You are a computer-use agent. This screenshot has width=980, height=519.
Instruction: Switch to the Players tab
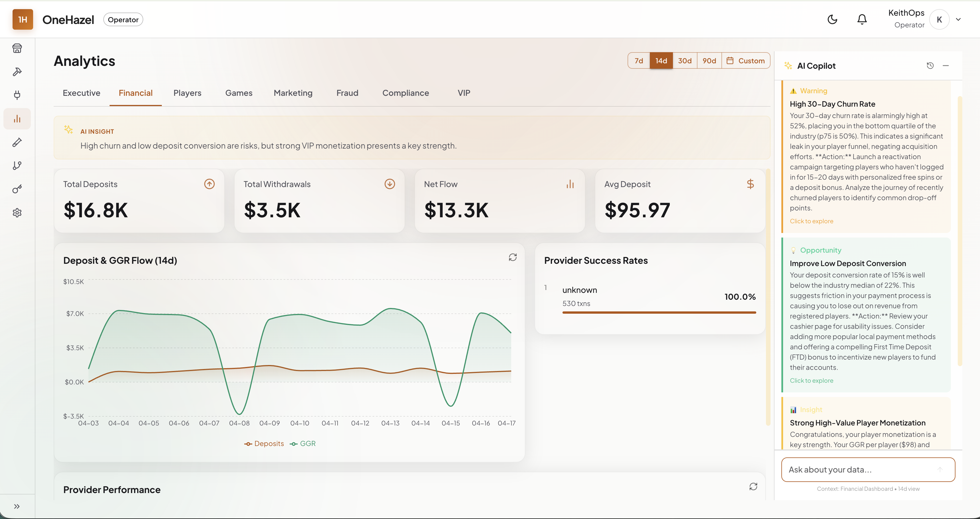click(x=187, y=93)
